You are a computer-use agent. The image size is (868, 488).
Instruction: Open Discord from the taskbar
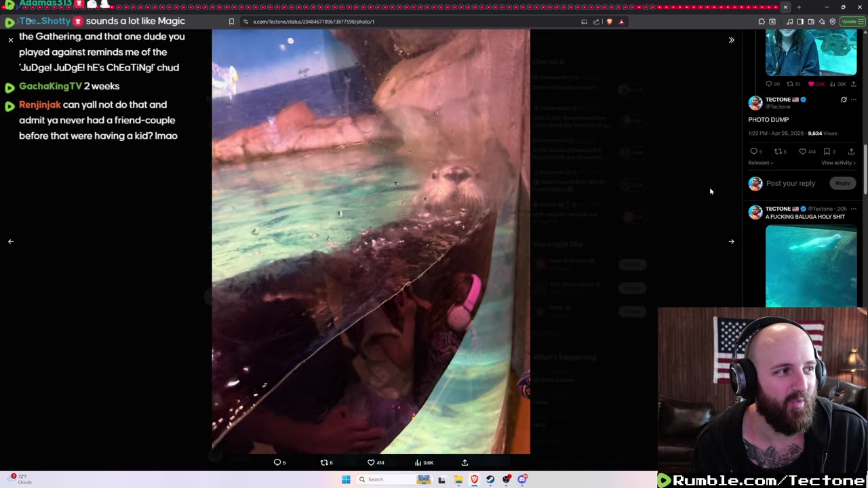click(522, 479)
